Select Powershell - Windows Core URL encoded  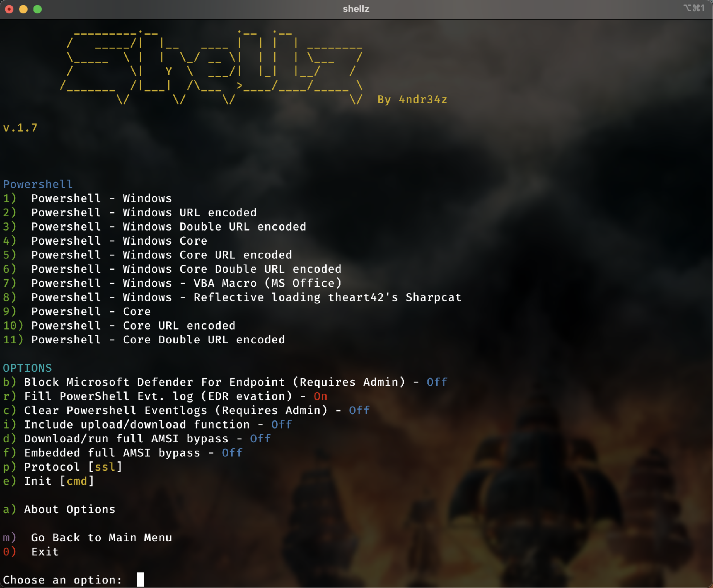(148, 255)
